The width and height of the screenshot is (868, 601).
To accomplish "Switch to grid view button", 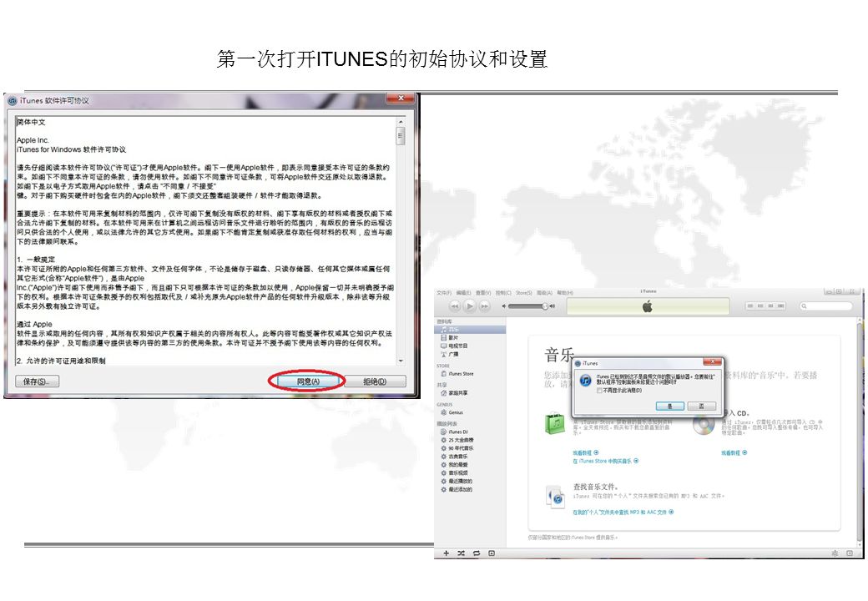I will (770, 306).
